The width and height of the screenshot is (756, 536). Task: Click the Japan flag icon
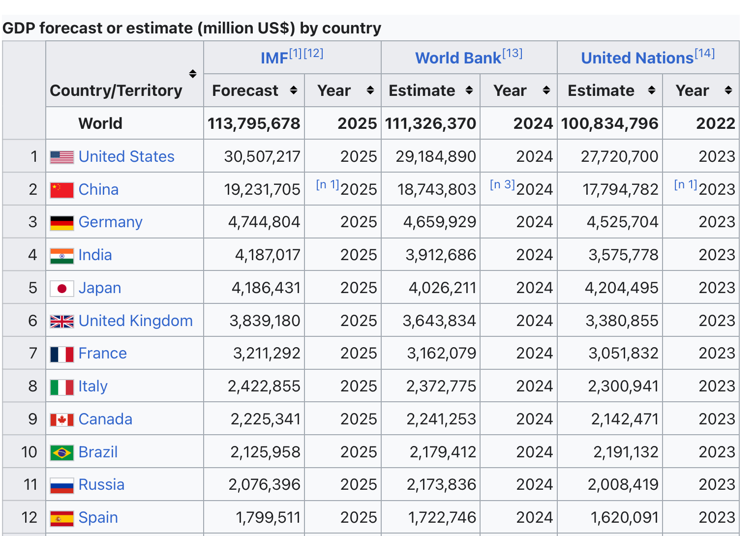pos(62,289)
